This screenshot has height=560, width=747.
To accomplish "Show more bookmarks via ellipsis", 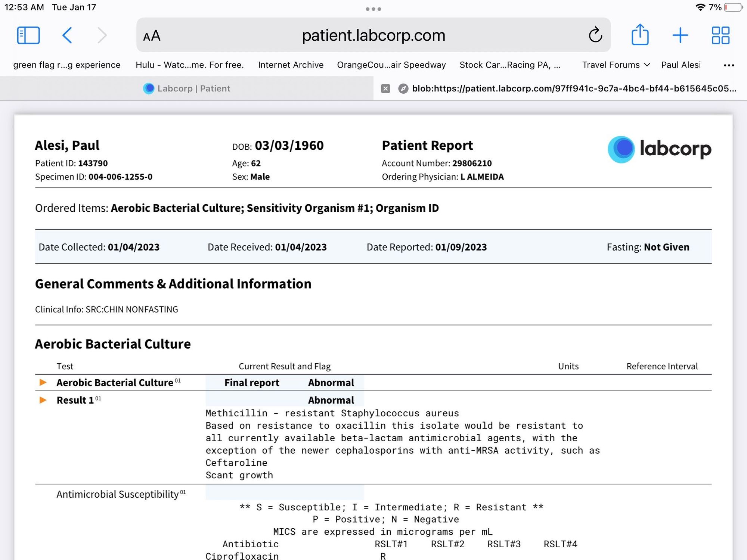I will (x=729, y=65).
